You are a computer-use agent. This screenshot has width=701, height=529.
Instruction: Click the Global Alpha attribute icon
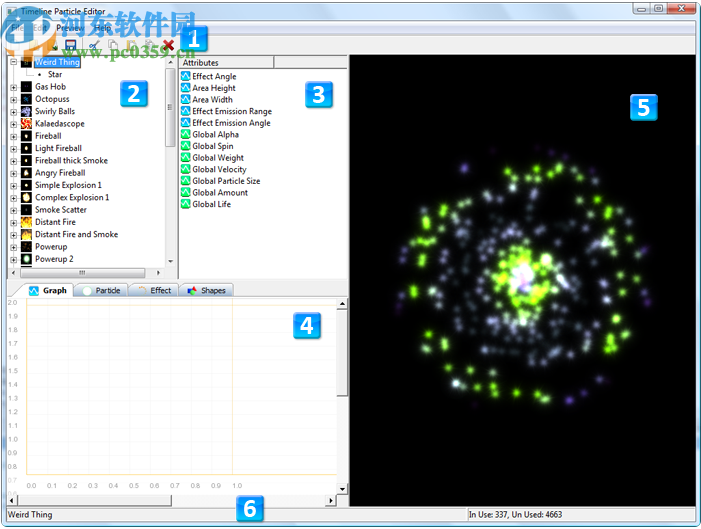pos(186,134)
